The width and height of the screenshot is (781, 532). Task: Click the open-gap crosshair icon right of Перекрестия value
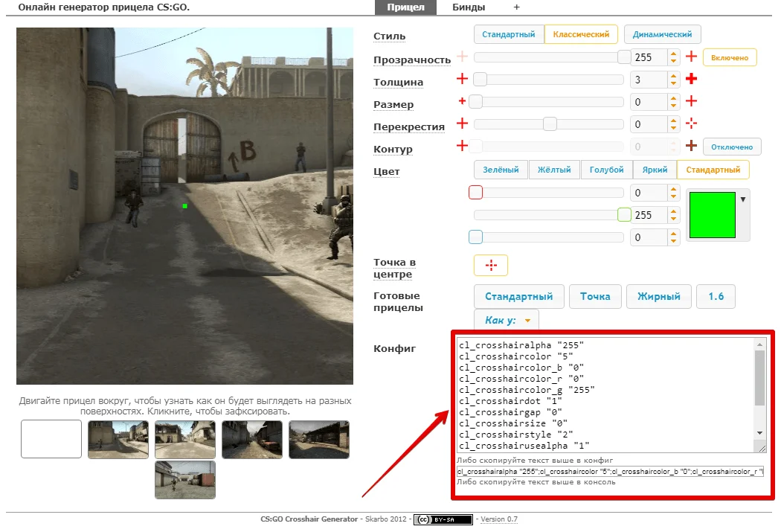[x=691, y=123]
